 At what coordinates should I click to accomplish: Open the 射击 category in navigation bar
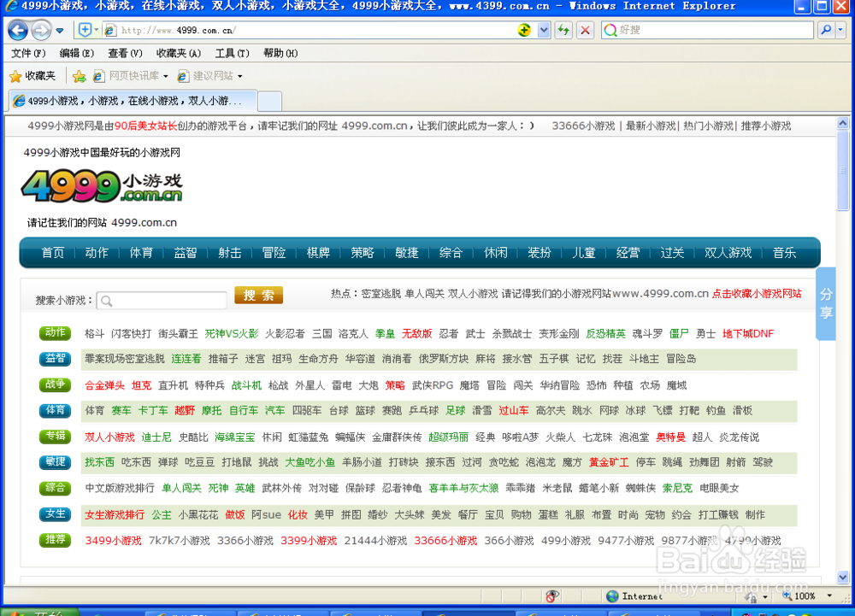(229, 253)
